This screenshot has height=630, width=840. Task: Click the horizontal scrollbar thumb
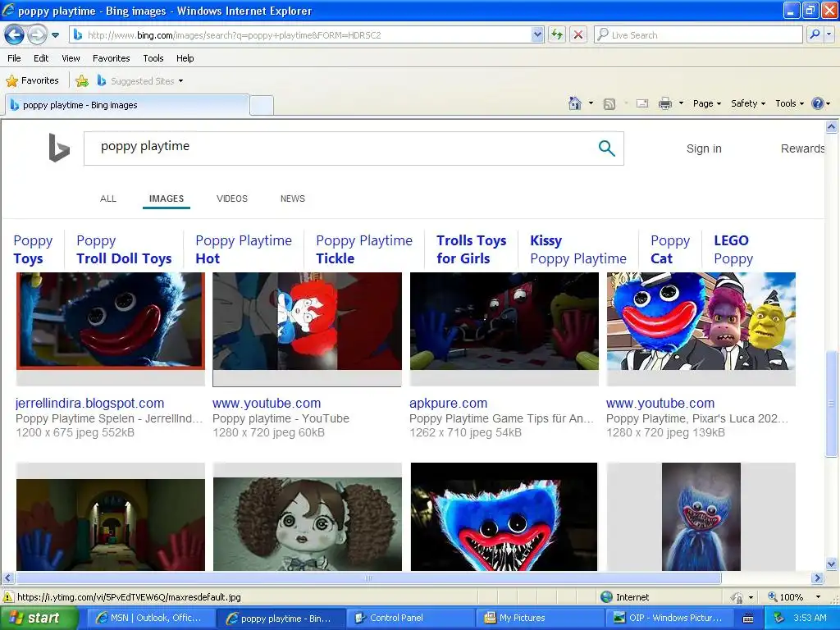[368, 578]
